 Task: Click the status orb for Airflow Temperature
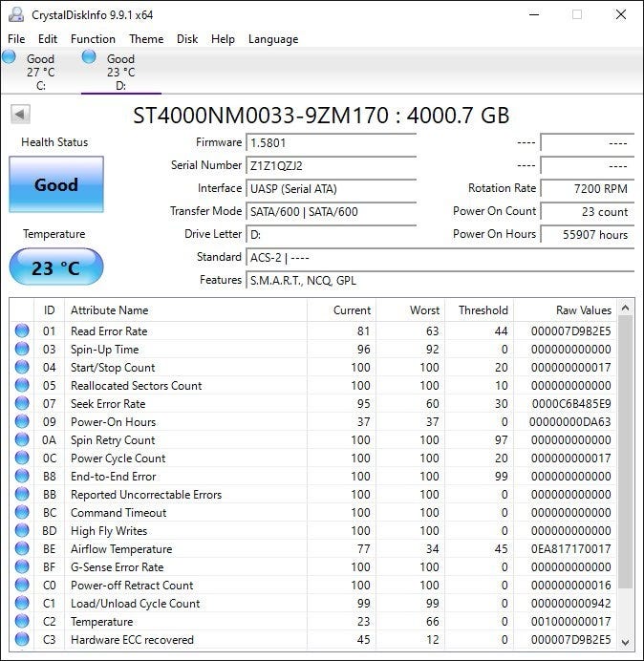coord(22,548)
